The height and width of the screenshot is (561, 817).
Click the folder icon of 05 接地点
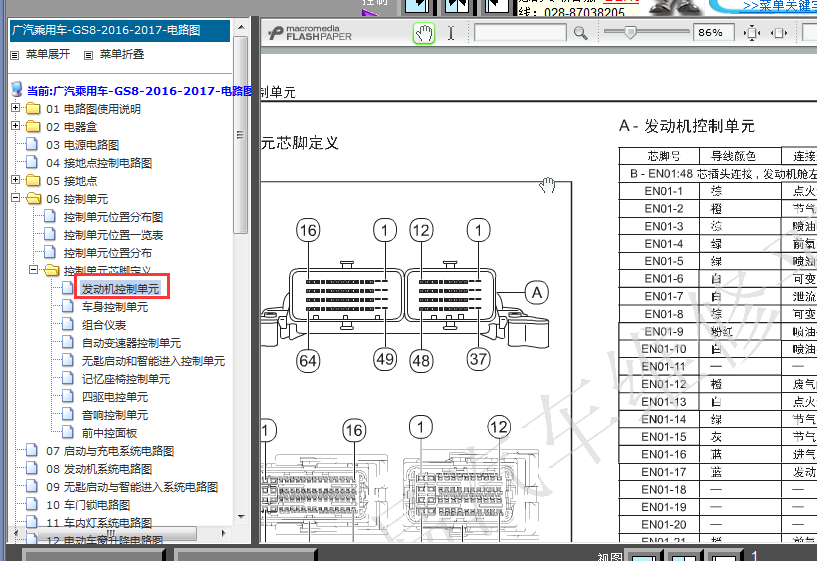[x=33, y=181]
